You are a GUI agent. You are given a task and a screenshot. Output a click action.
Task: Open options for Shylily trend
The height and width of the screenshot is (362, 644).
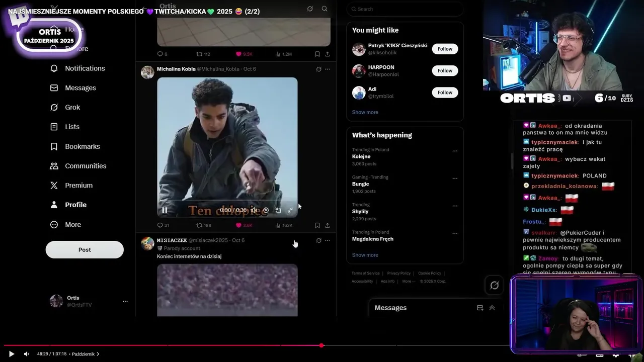click(455, 206)
